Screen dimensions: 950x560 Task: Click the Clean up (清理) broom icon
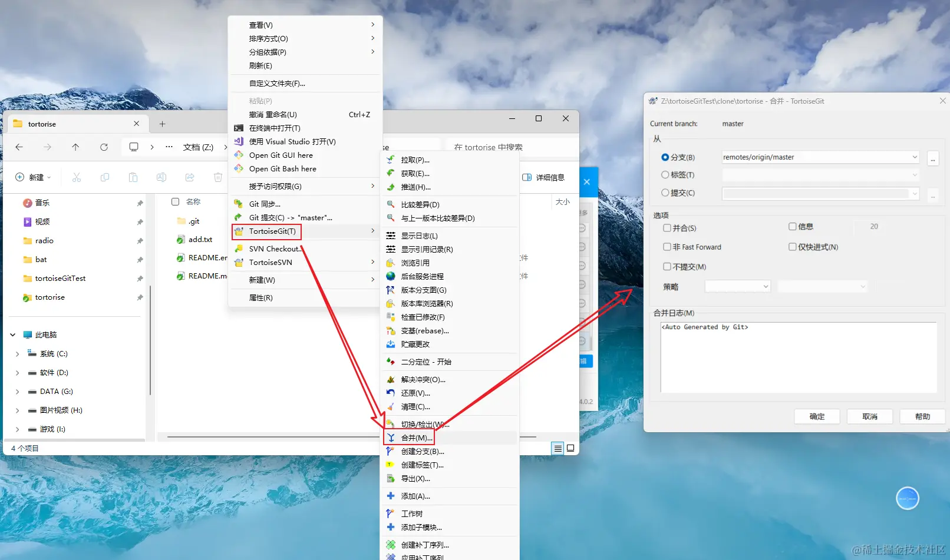pos(390,406)
